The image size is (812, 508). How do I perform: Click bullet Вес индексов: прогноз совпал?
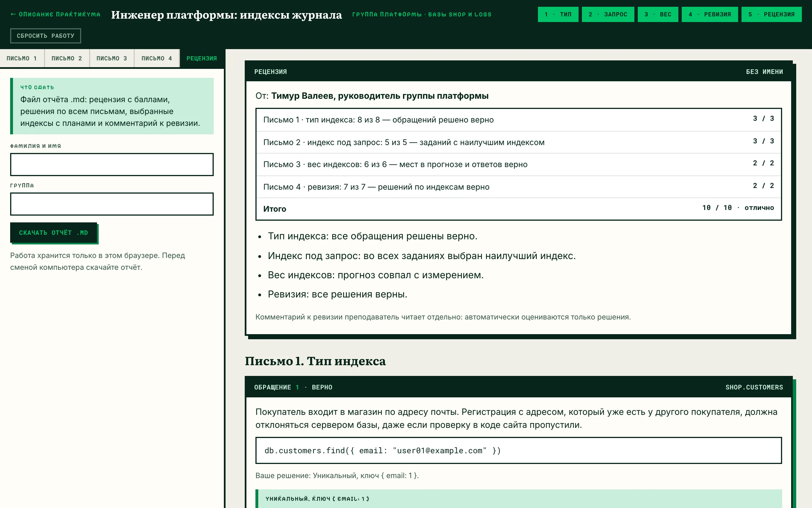point(376,275)
